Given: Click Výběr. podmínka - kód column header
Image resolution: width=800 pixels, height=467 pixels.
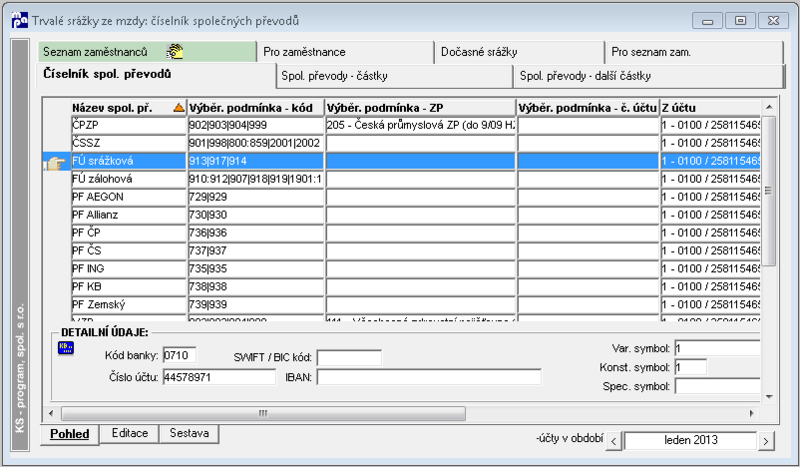Looking at the screenshot, I should point(256,108).
